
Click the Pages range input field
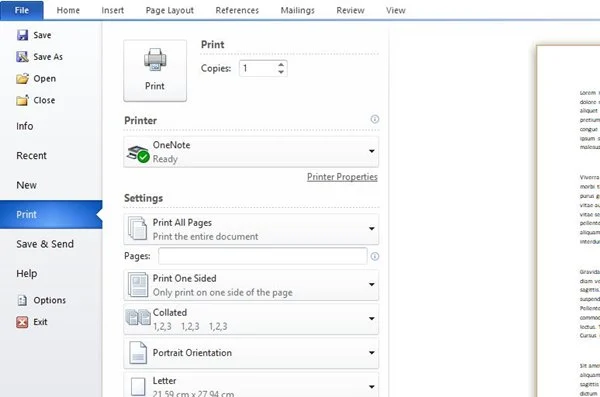[263, 256]
